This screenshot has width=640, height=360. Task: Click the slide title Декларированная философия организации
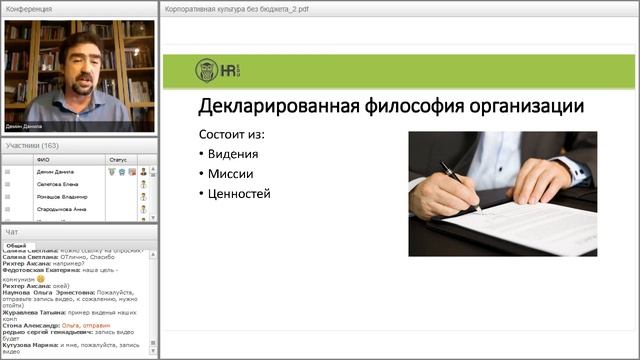tap(391, 106)
